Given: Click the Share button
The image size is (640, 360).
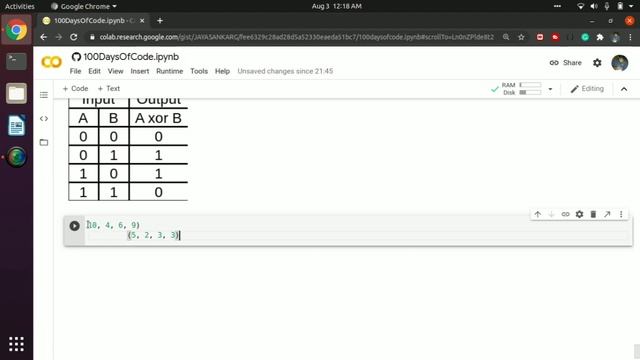Looking at the screenshot, I should [x=565, y=63].
